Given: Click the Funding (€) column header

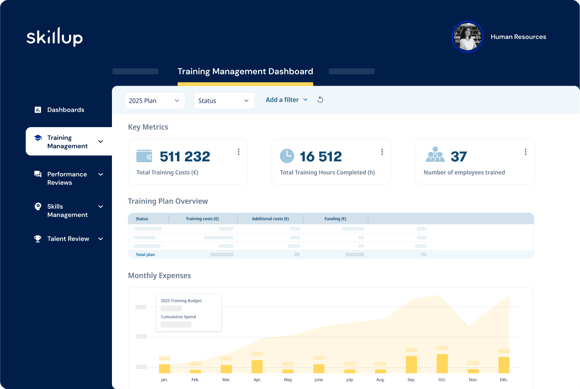Looking at the screenshot, I should (x=335, y=219).
